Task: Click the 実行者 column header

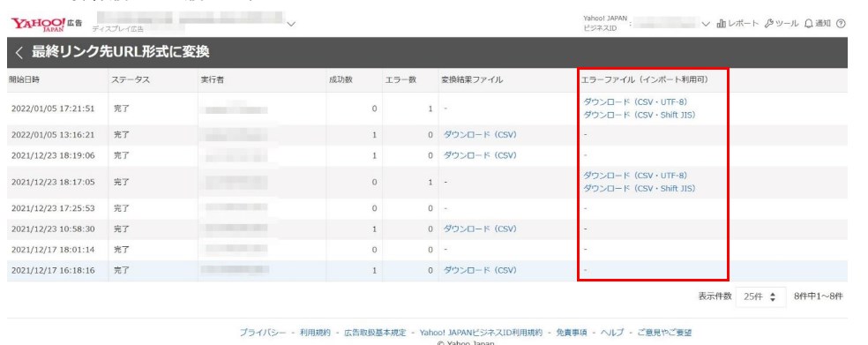Action: [x=212, y=79]
